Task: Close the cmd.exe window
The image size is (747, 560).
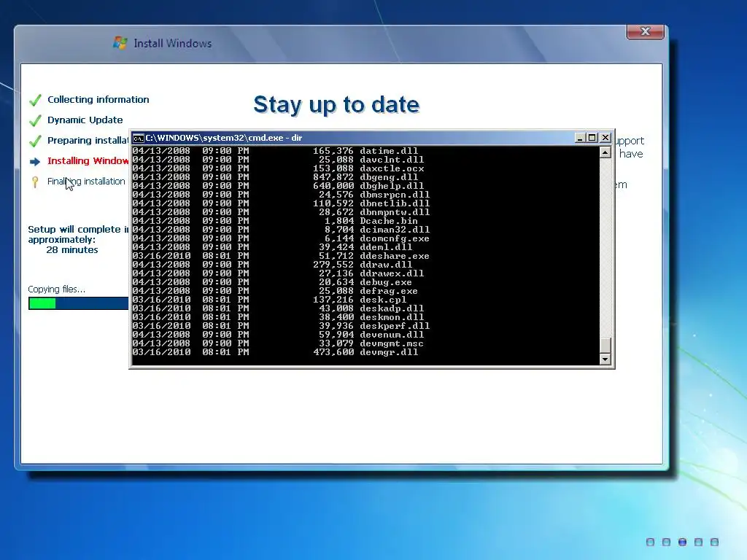Action: [605, 138]
